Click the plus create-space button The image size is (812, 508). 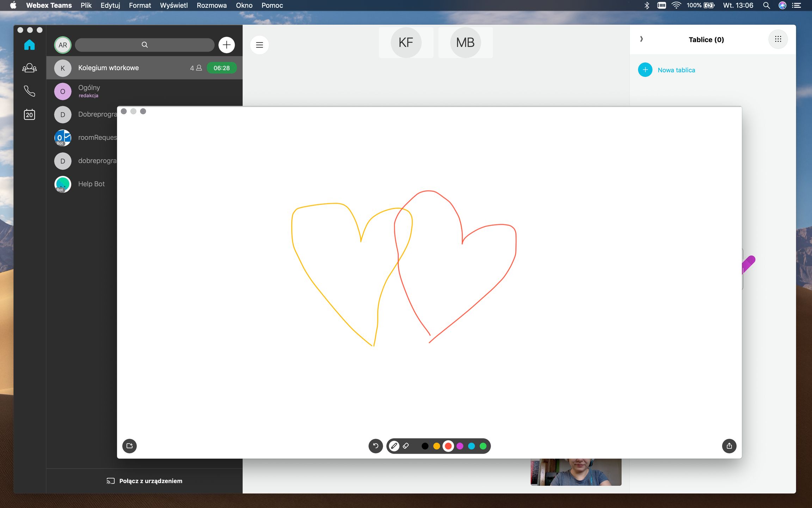click(x=227, y=45)
